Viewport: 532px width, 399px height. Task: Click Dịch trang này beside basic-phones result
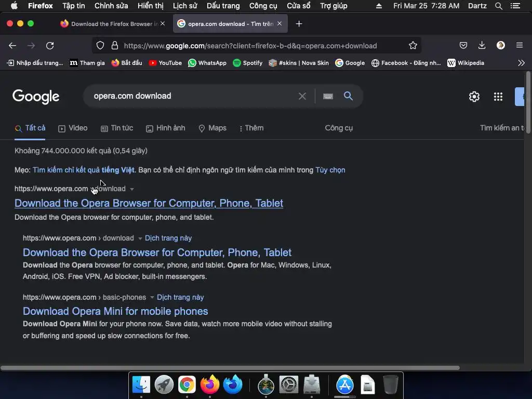[x=180, y=298]
